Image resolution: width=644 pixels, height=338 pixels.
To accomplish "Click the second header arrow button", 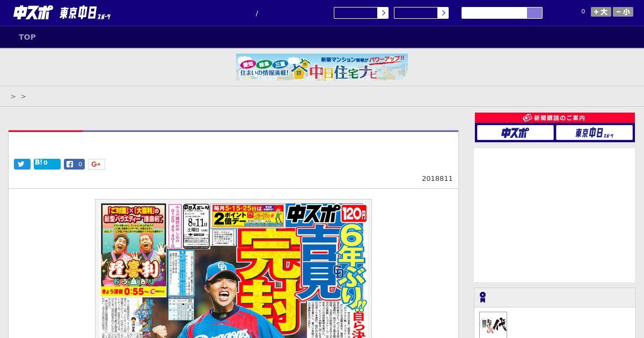I will click(443, 13).
